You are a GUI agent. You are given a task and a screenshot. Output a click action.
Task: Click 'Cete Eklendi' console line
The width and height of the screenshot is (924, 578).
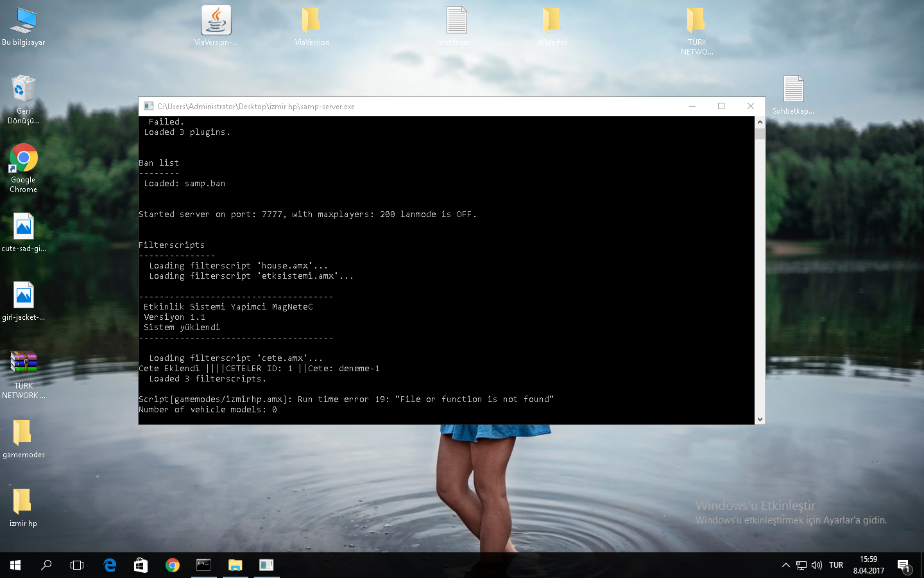click(259, 369)
